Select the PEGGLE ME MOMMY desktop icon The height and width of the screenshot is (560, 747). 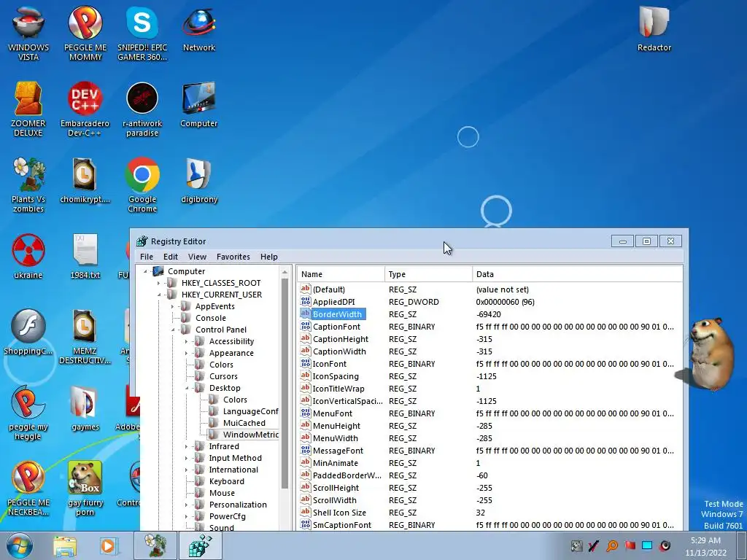coord(85,34)
